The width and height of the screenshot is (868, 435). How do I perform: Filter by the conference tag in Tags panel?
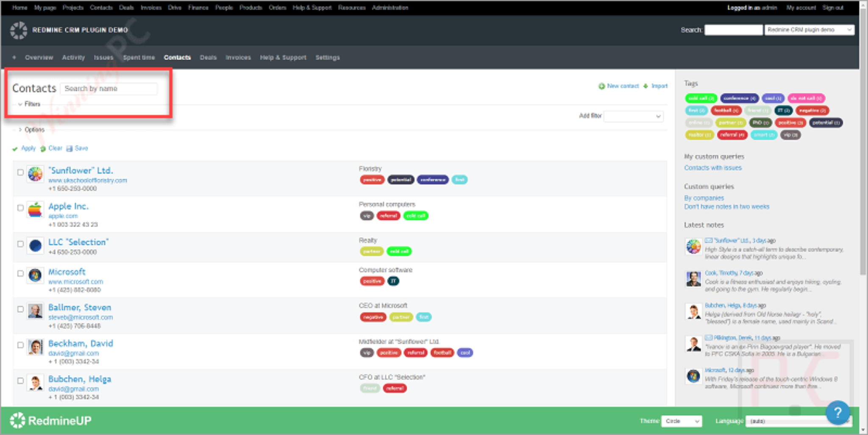[740, 98]
